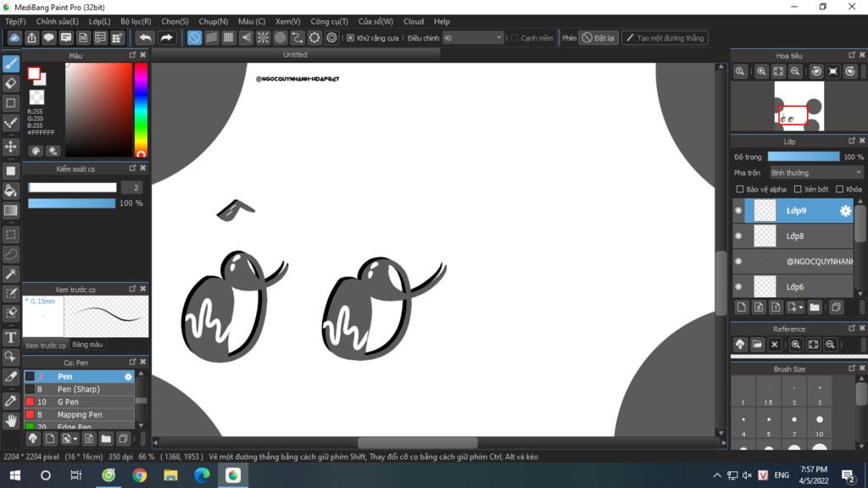868x488 pixels.
Task: Click the Undo arrow in toolbar
Action: [x=145, y=37]
